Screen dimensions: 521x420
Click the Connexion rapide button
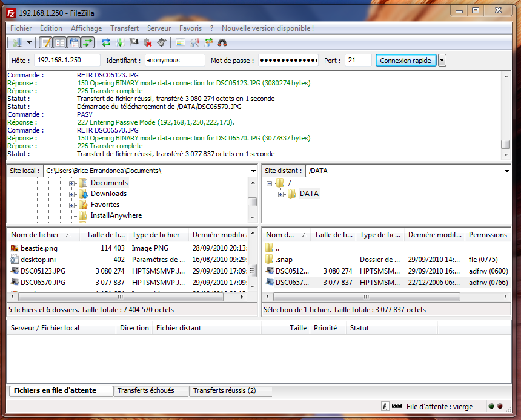pos(405,60)
